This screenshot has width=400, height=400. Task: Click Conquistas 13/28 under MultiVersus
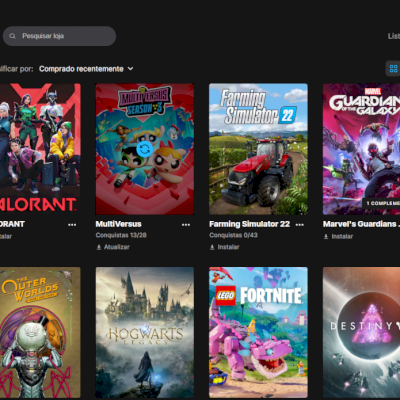(x=121, y=235)
